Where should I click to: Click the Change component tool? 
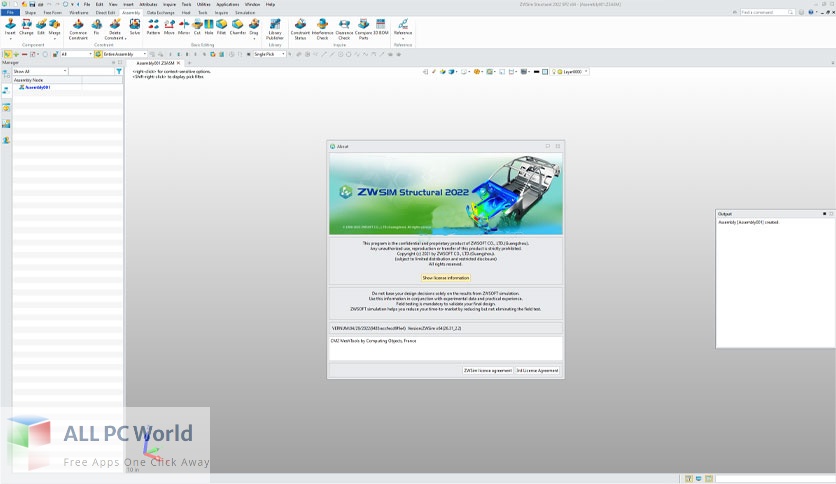[26, 27]
